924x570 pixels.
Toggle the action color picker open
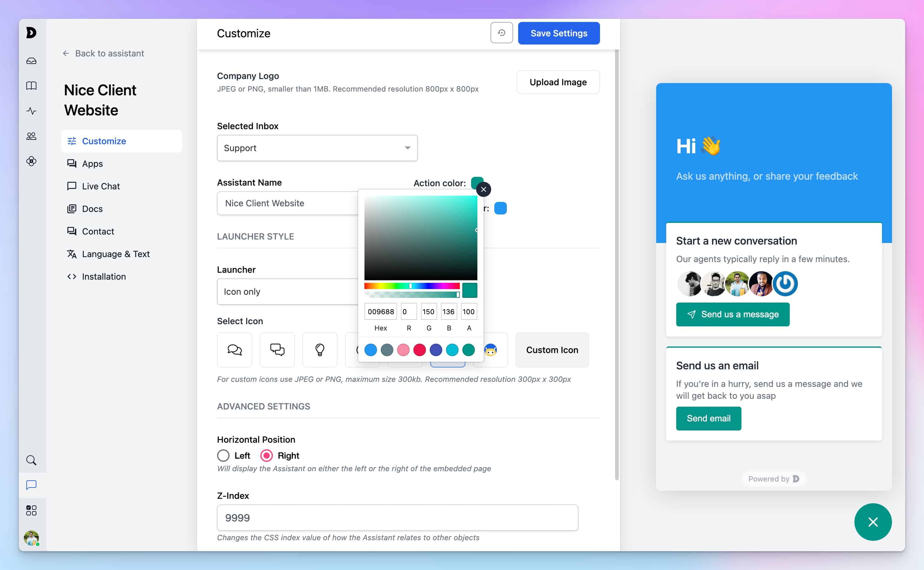click(x=476, y=183)
